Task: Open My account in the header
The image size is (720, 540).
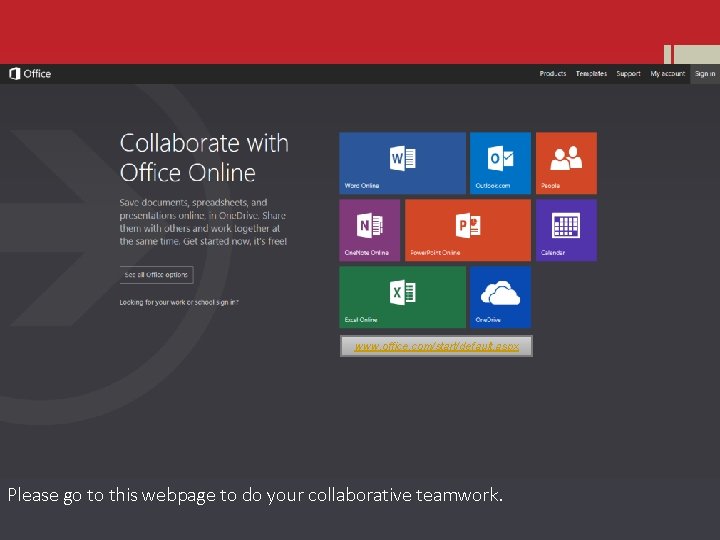Action: (668, 73)
